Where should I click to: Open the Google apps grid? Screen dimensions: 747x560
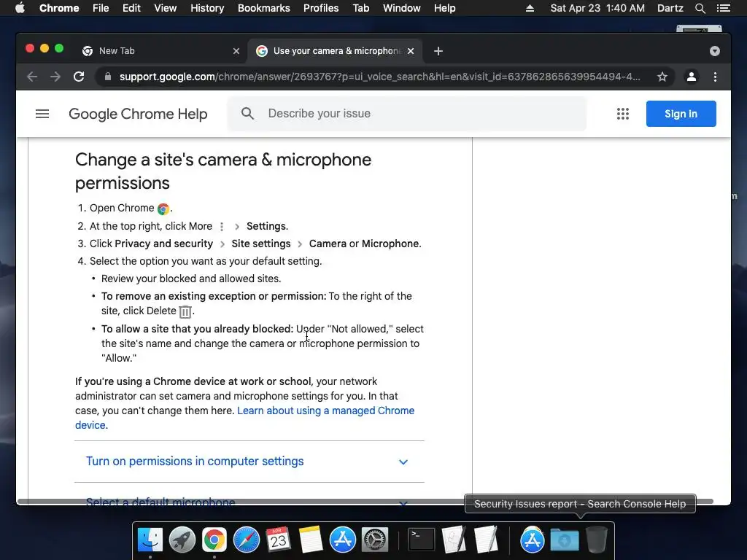(623, 114)
